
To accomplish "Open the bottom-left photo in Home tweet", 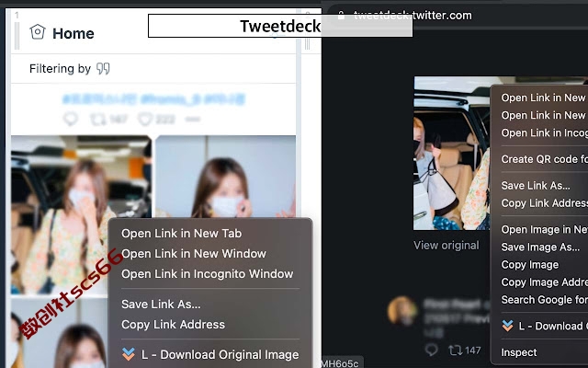I will [x=59, y=332].
